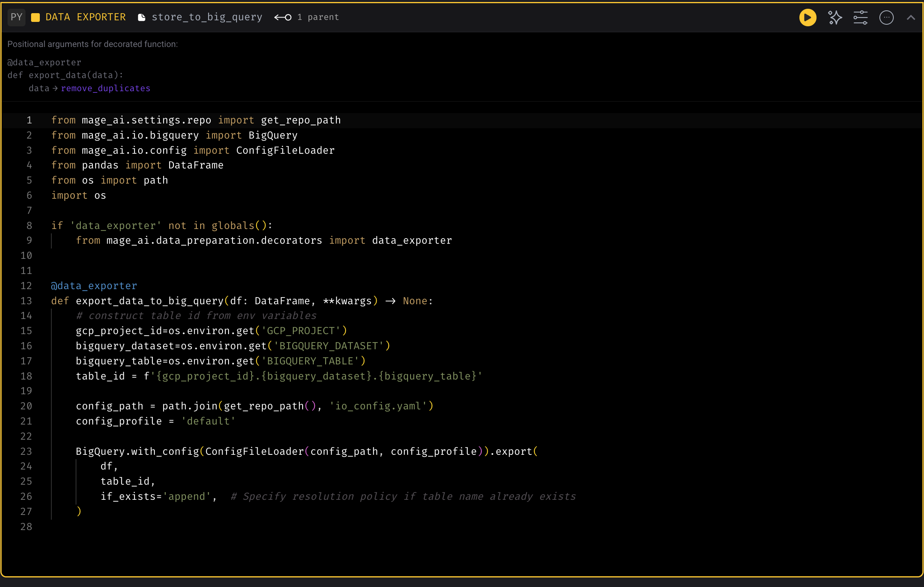Open the AI sparkle actions icon
924x587 pixels.
pyautogui.click(x=835, y=18)
